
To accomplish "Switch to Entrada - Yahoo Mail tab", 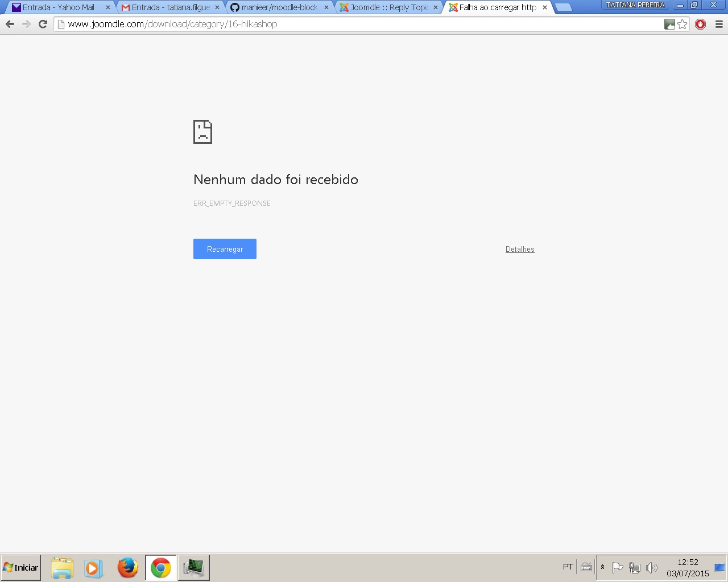I will pyautogui.click(x=58, y=7).
